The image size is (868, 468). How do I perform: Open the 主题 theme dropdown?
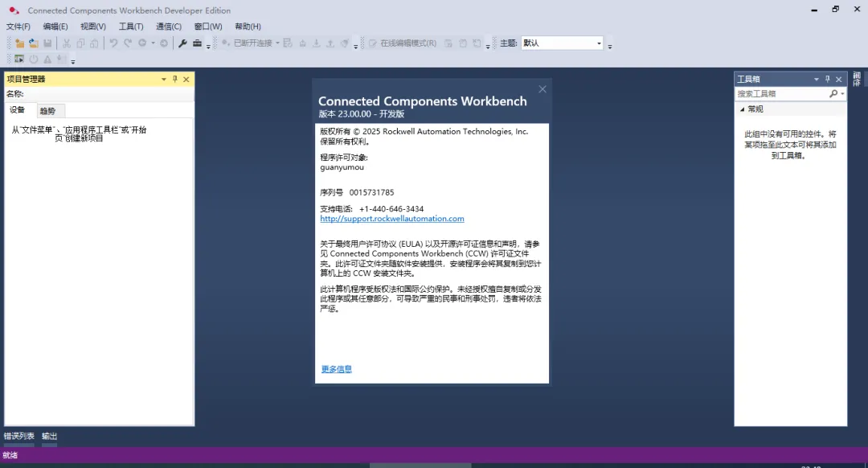599,43
